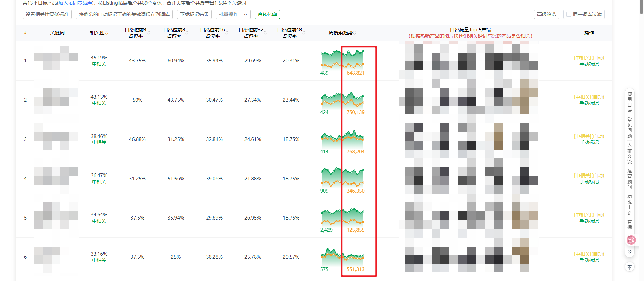
Task: Click cell value 51.56% in row 4
Action: coord(176,179)
